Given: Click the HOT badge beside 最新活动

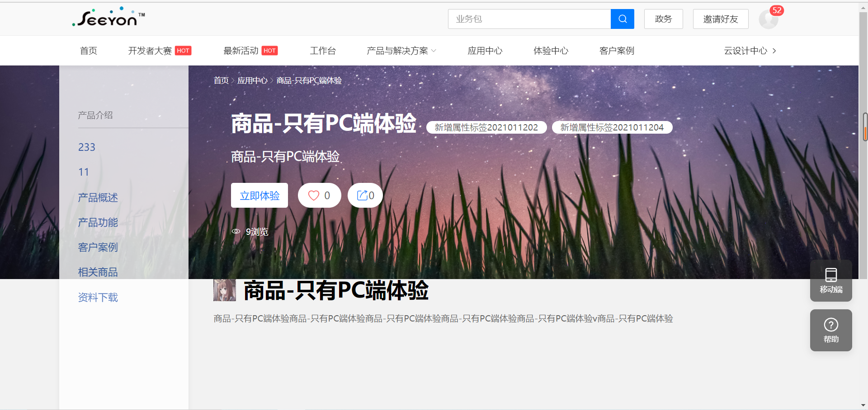Looking at the screenshot, I should coord(270,51).
